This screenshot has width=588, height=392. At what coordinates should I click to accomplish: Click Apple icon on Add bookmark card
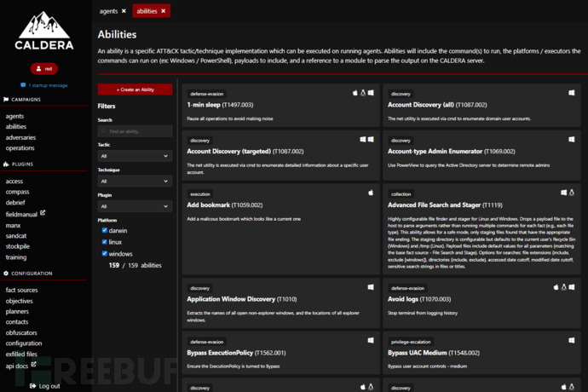[371, 193]
